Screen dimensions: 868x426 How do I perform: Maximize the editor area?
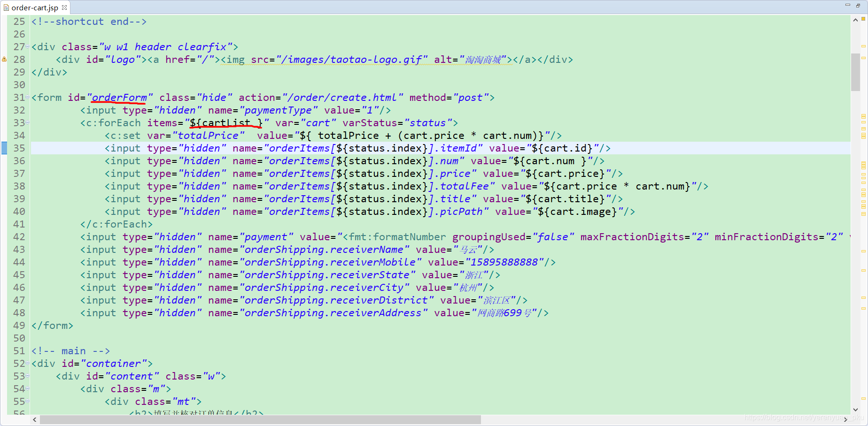pos(858,5)
